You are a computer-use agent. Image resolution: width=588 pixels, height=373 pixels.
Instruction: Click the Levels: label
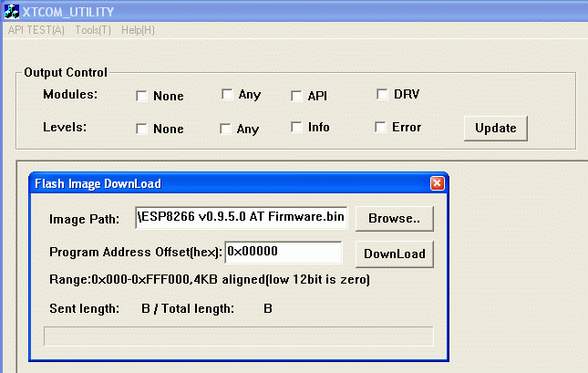(65, 127)
